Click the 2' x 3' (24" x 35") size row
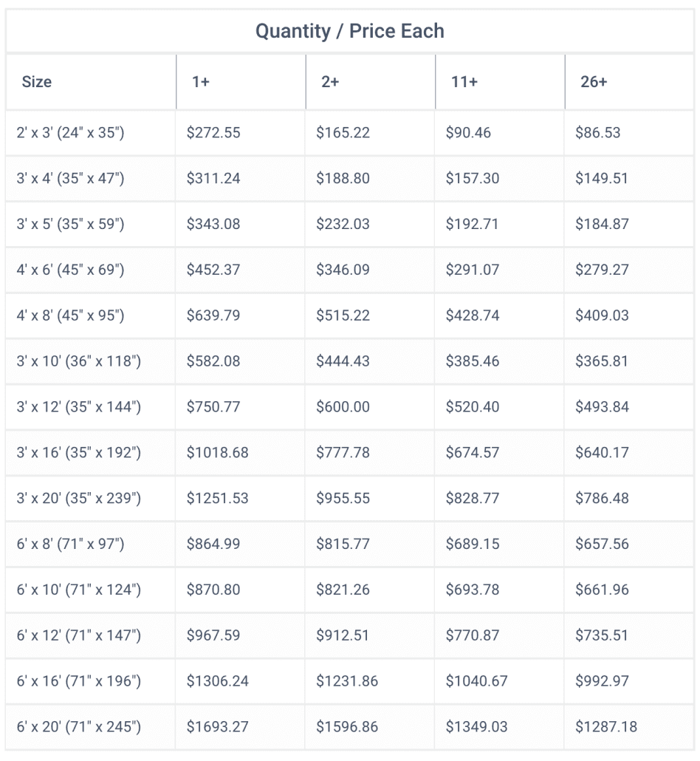 point(350,132)
